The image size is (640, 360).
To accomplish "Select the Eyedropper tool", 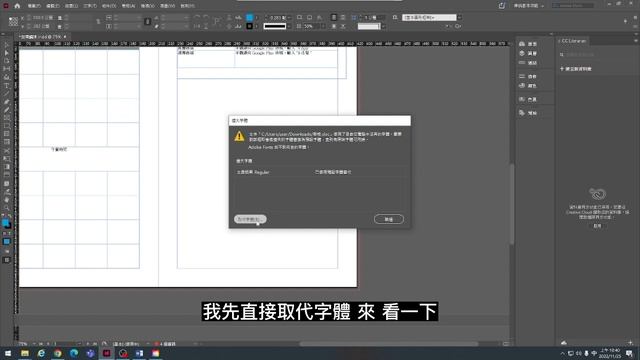I will [x=7, y=191].
